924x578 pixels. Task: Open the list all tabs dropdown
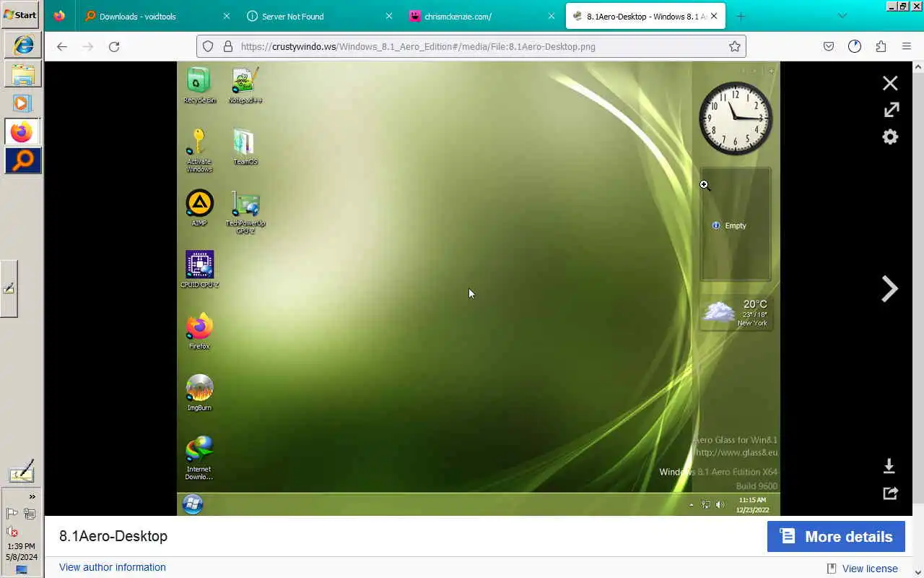842,16
